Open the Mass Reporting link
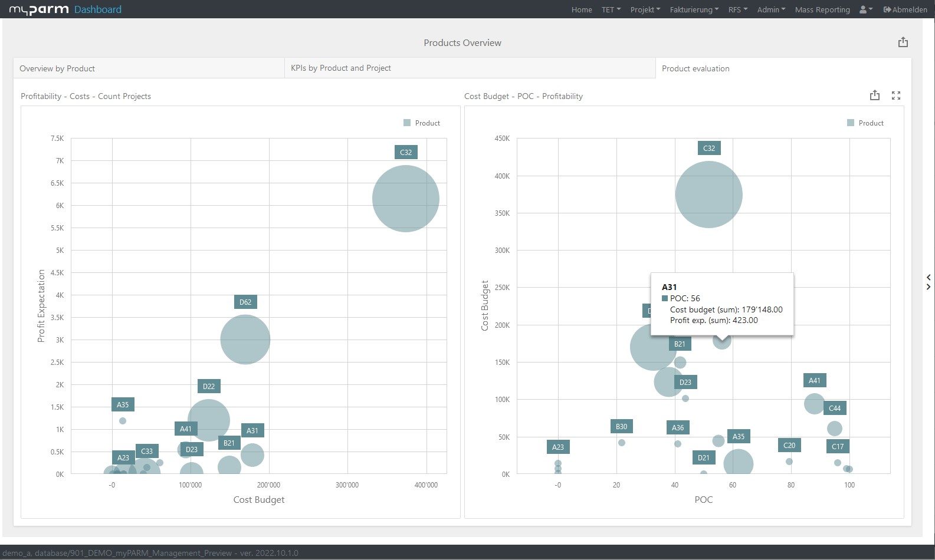The width and height of the screenshot is (935, 560). pyautogui.click(x=822, y=9)
